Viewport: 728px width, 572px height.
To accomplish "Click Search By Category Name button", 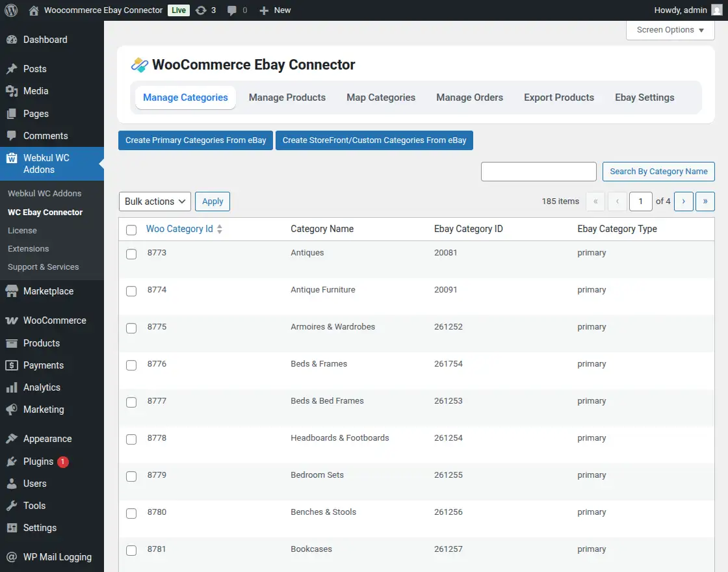I will (658, 172).
